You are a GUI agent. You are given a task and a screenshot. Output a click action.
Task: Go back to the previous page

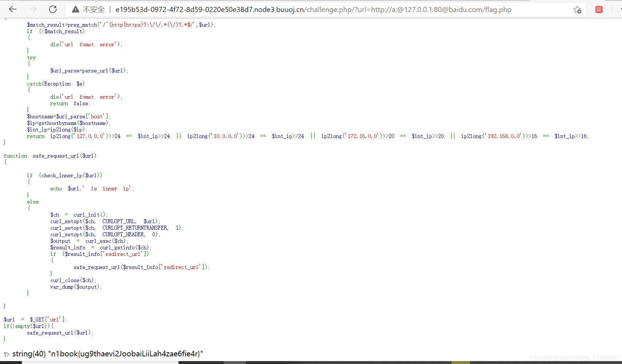tap(13, 9)
